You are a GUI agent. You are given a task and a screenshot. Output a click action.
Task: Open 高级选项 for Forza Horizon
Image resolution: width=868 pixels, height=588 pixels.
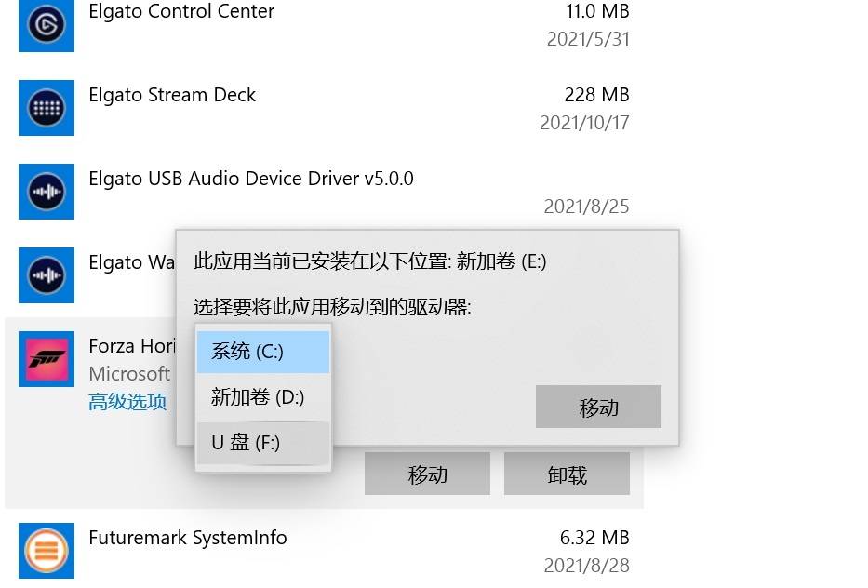(x=127, y=402)
